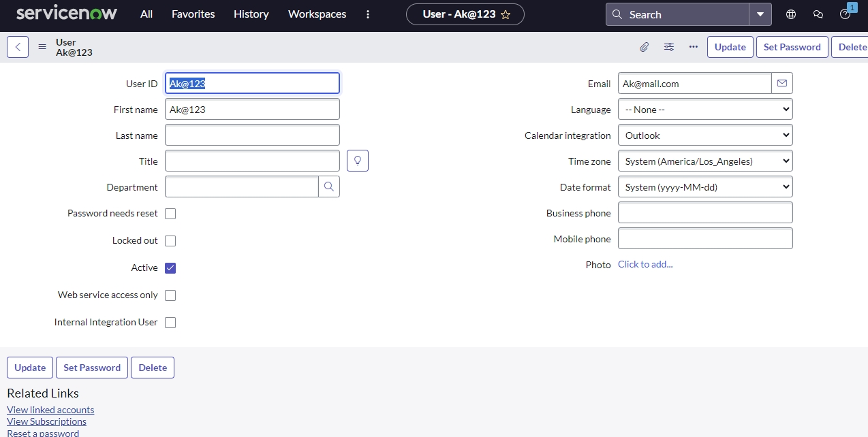Open the Language dropdown

click(x=705, y=109)
